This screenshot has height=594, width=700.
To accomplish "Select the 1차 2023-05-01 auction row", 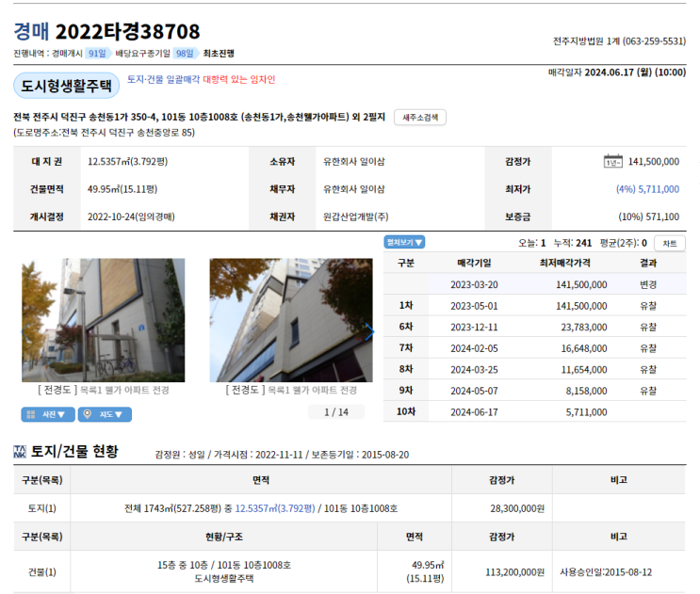I will pos(535,306).
